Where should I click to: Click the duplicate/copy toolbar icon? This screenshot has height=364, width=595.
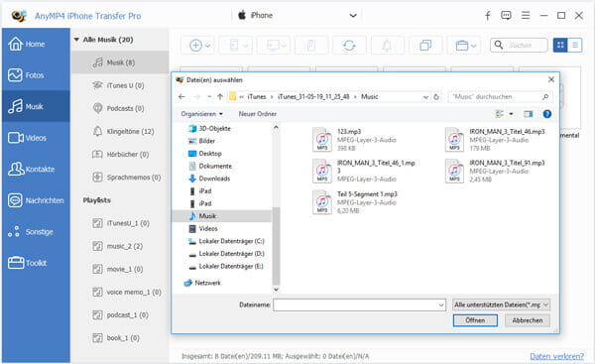click(x=425, y=46)
